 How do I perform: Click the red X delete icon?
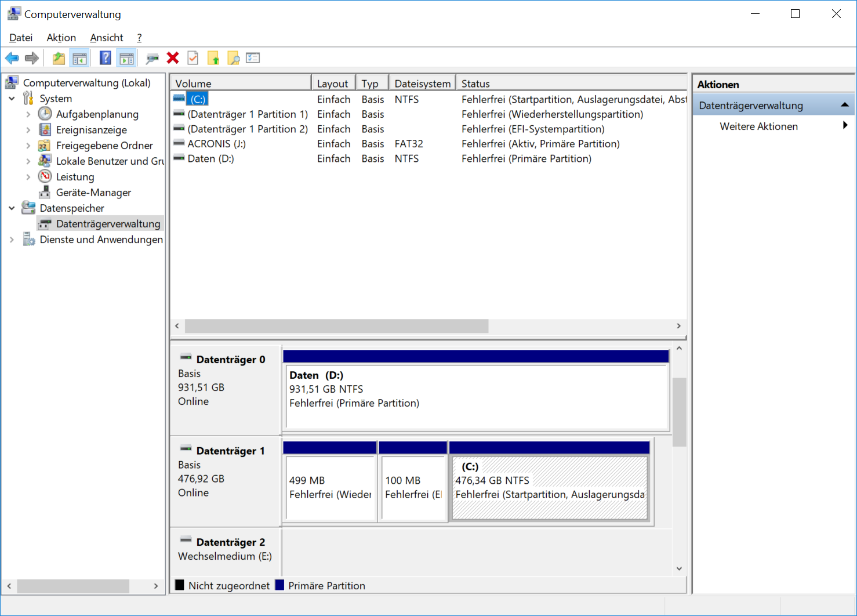(173, 58)
